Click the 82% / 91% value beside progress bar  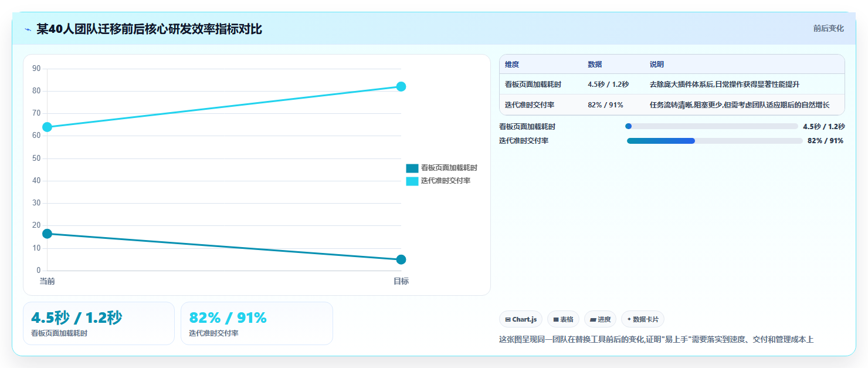(825, 141)
